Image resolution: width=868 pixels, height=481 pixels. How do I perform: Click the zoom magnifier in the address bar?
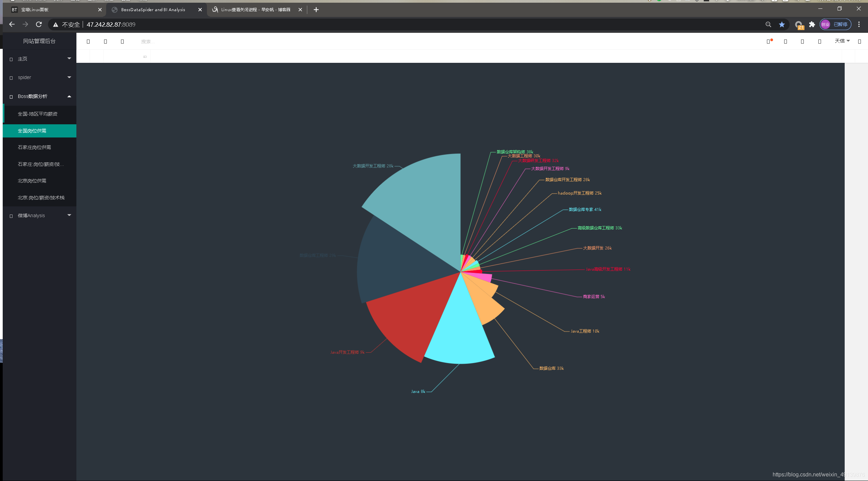click(x=768, y=24)
